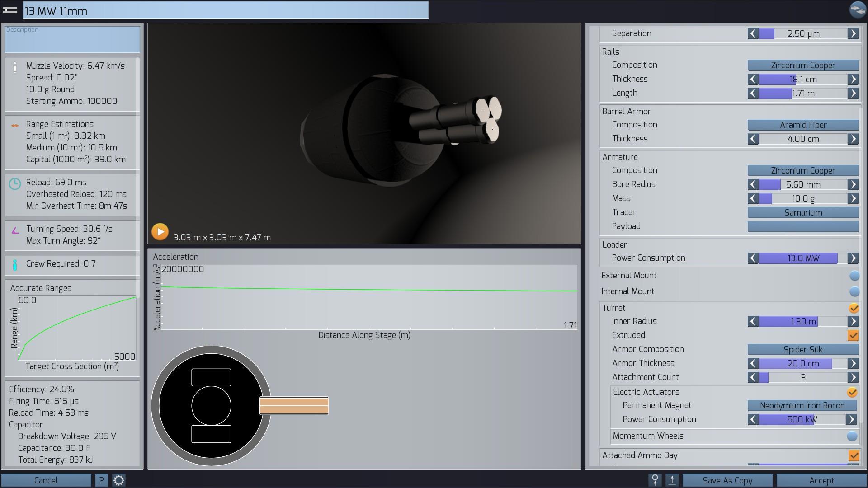Click the Save As Copy button
Image resolution: width=868 pixels, height=488 pixels.
(x=727, y=480)
